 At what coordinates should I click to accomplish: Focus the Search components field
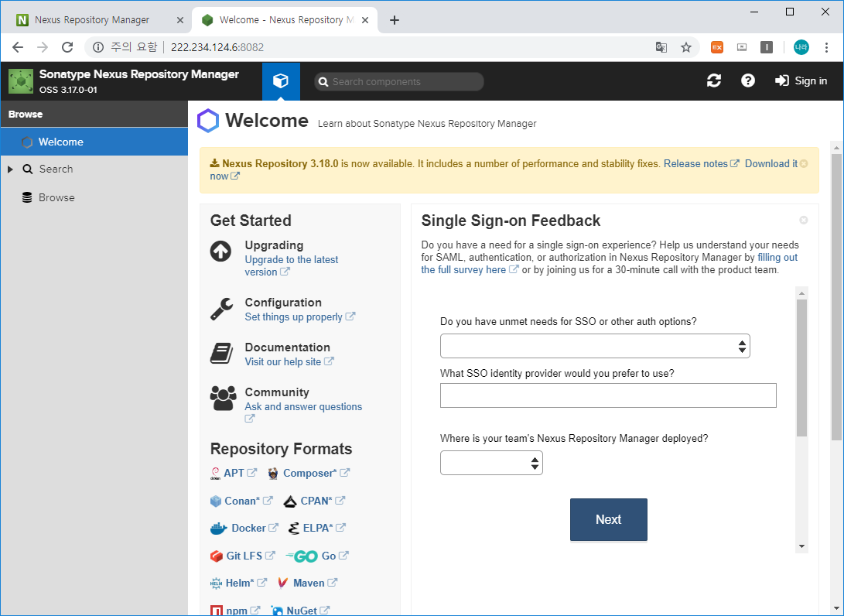(x=399, y=82)
